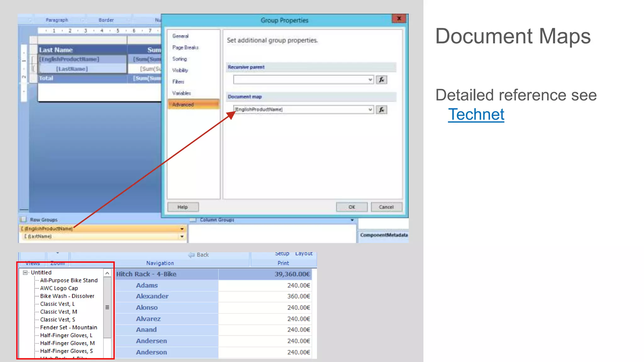This screenshot has width=644, height=362.
Task: Click OK in Group Properties
Action: click(x=352, y=207)
